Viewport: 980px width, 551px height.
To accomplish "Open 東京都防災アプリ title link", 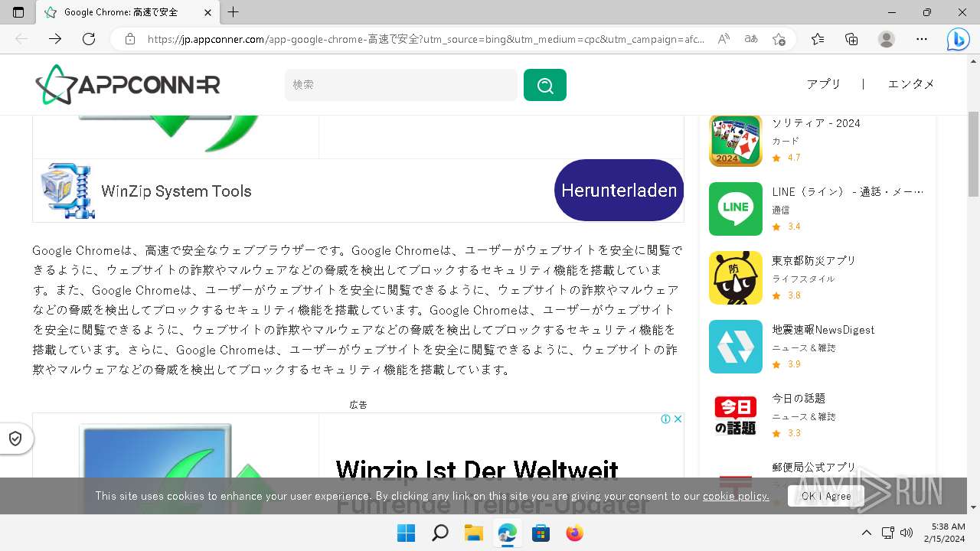I will (x=814, y=261).
